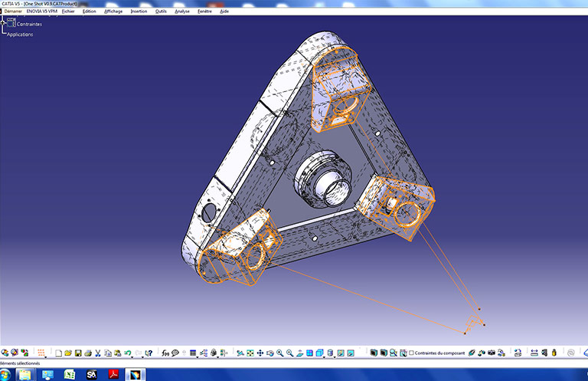The height and width of the screenshot is (381, 588).
Task: Click the Zoom In magnifier icon
Action: (x=280, y=353)
